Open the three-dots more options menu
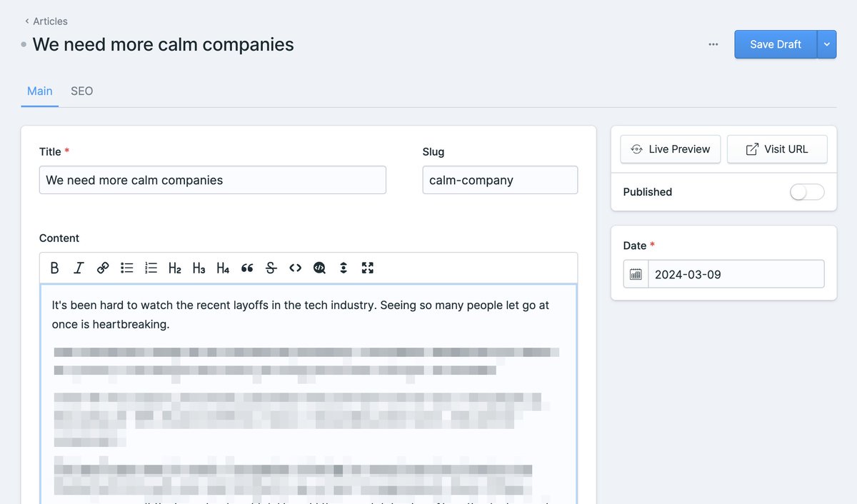 click(x=713, y=44)
